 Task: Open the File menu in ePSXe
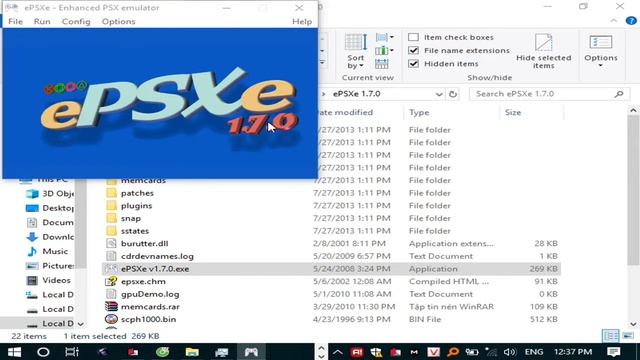[x=16, y=22]
